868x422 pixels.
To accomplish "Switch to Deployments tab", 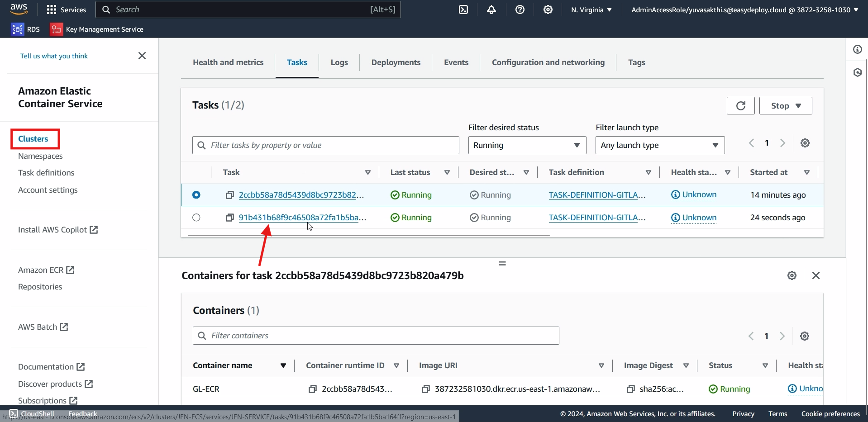I will tap(396, 62).
